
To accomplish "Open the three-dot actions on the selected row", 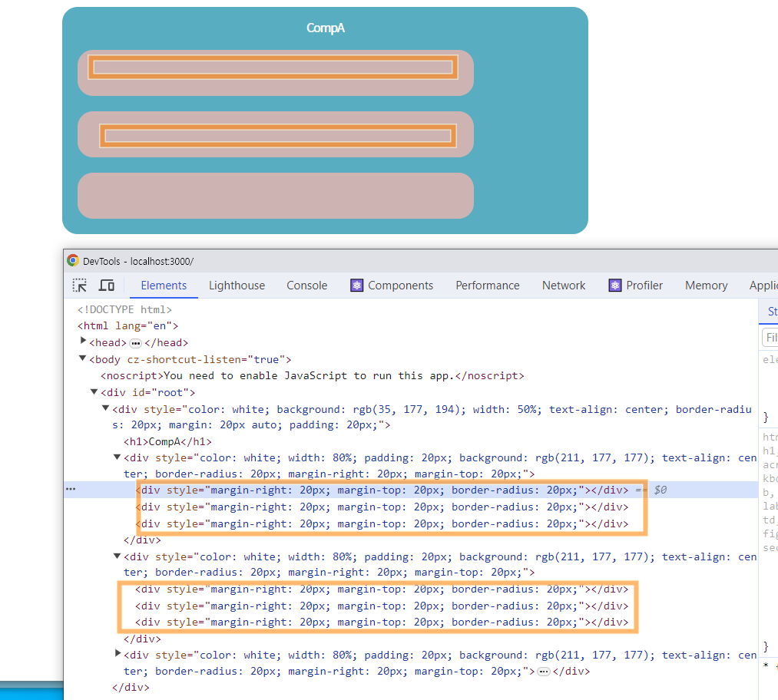I will [71, 490].
